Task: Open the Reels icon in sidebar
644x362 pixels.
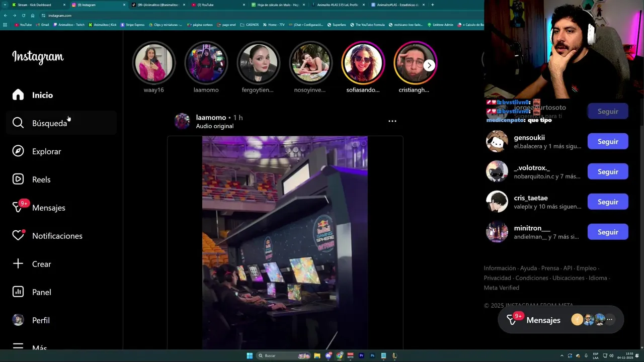Action: click(x=18, y=179)
